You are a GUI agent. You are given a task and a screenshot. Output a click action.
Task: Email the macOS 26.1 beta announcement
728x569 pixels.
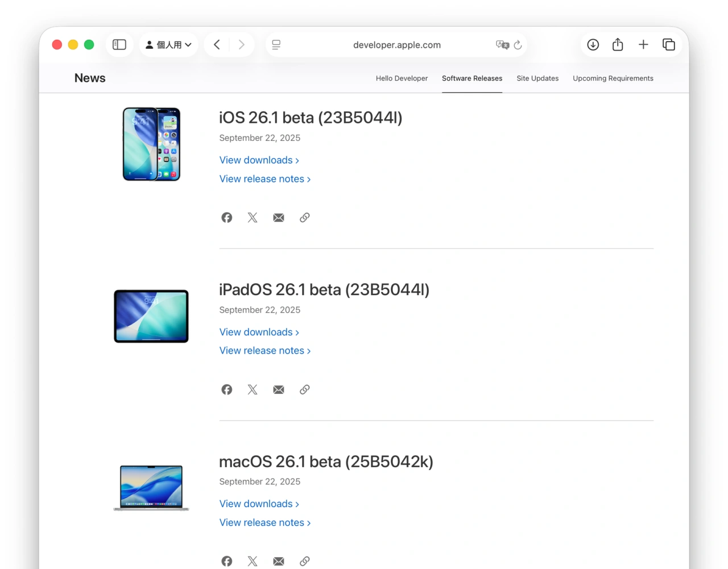pos(278,561)
